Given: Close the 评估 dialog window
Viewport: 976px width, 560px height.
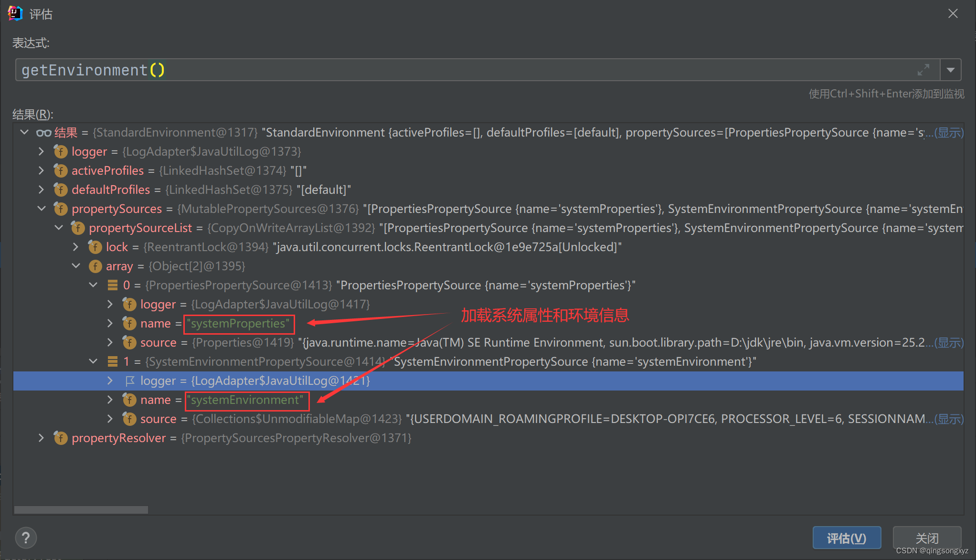Looking at the screenshot, I should tap(953, 13).
